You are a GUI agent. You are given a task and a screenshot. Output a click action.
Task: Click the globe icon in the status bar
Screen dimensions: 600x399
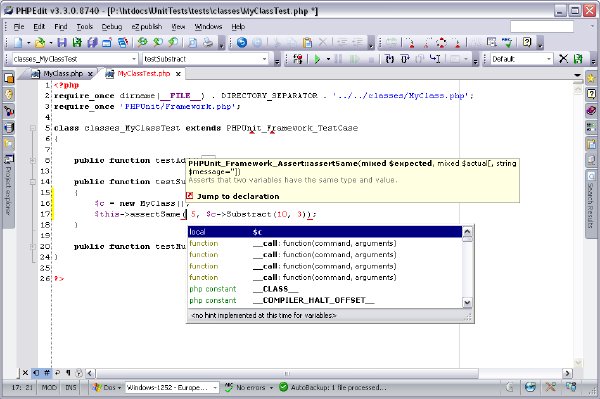pos(530,387)
